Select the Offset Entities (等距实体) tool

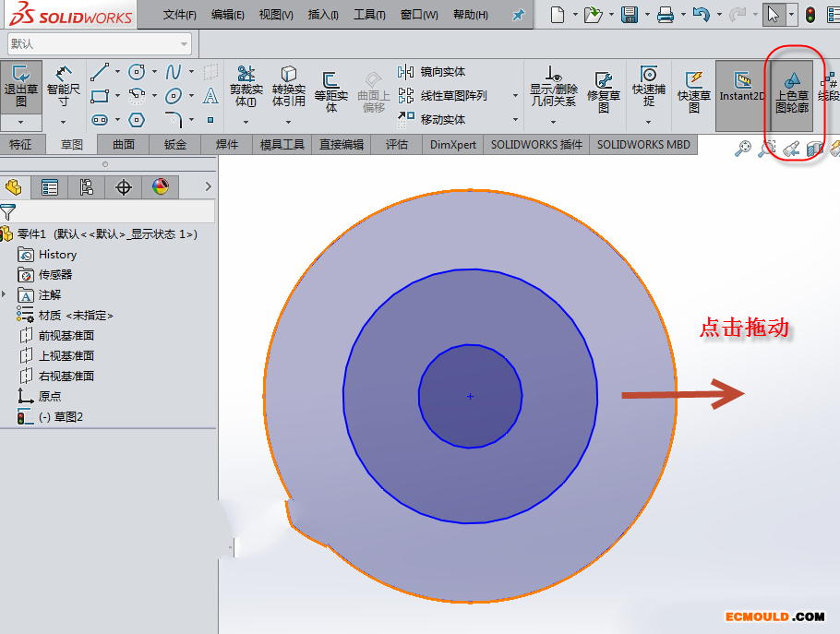330,90
